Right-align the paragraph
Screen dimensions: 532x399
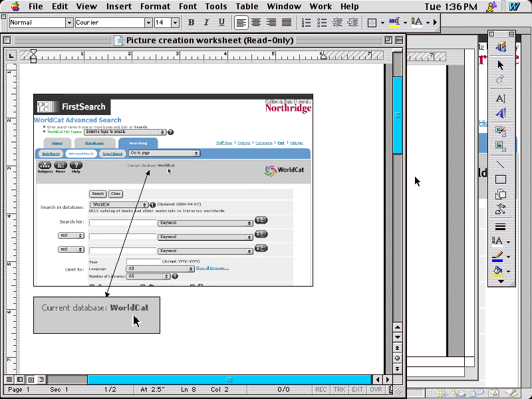(x=271, y=23)
